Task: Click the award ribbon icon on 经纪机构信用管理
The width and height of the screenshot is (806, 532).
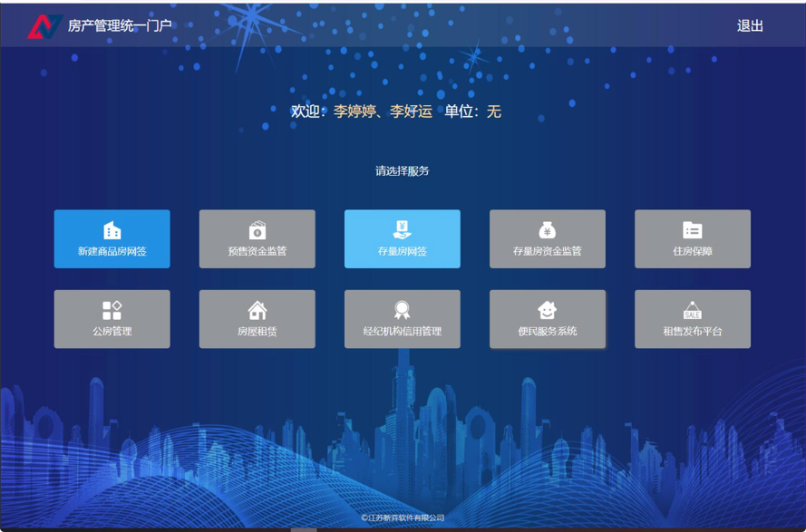Action: [402, 310]
